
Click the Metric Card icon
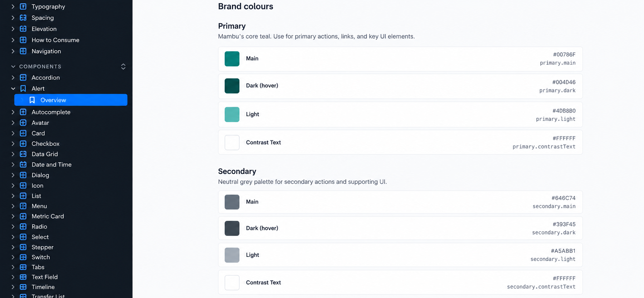point(23,216)
